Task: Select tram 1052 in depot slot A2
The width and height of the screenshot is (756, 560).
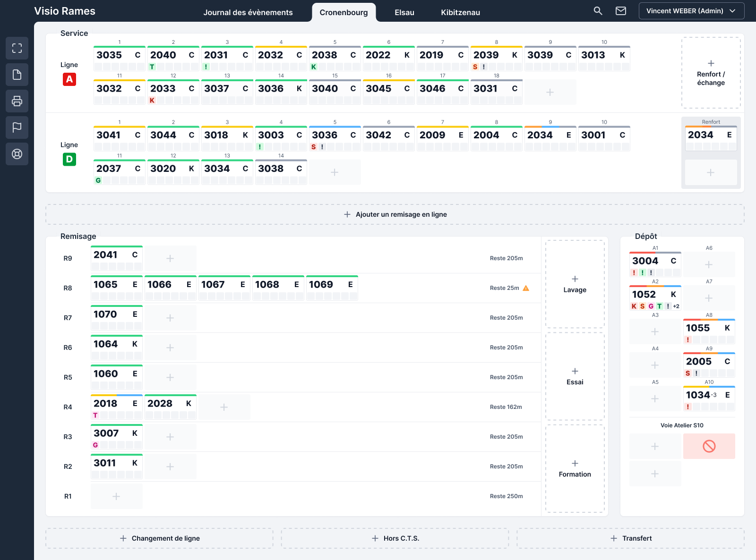Action: 655,298
